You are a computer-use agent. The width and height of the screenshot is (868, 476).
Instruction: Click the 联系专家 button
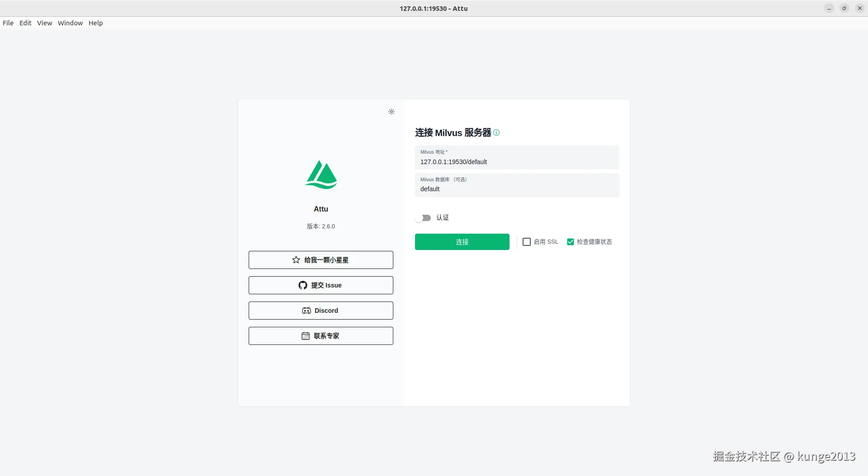321,336
